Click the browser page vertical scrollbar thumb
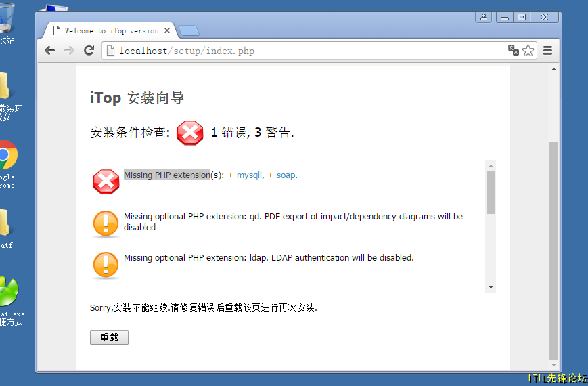This screenshot has height=386, width=588. pyautogui.click(x=553, y=250)
